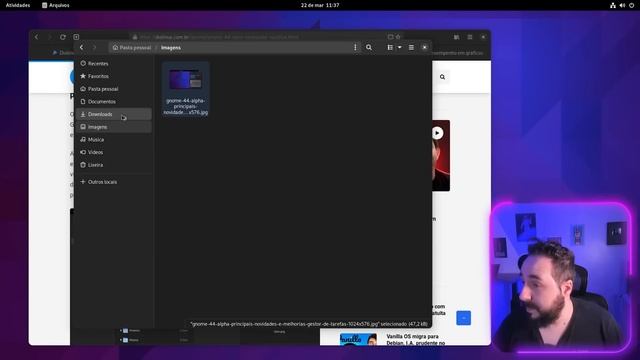
Task: Open Recentes in the Files sidebar
Action: (x=113, y=64)
